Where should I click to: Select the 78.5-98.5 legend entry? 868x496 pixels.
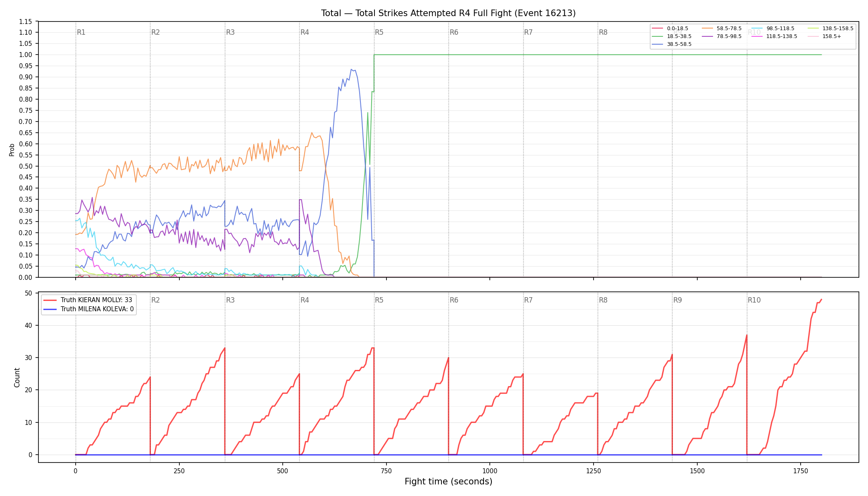pyautogui.click(x=722, y=36)
